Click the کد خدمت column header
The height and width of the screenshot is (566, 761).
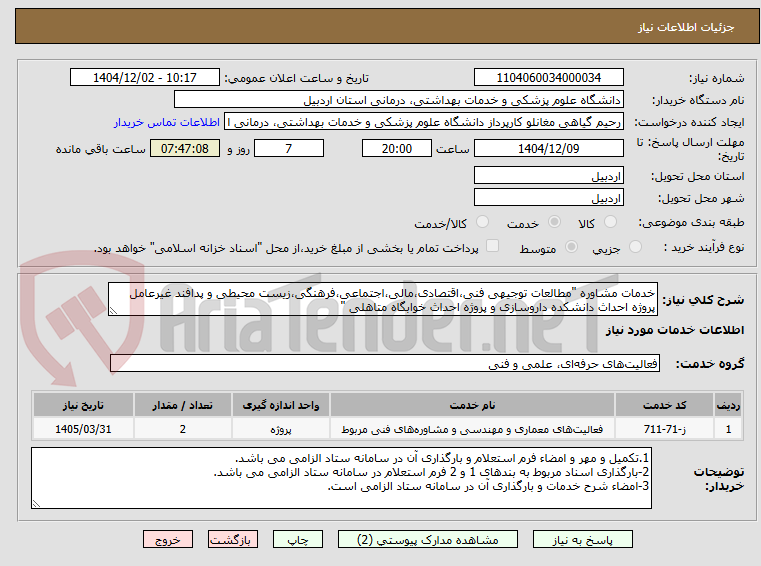(x=664, y=405)
